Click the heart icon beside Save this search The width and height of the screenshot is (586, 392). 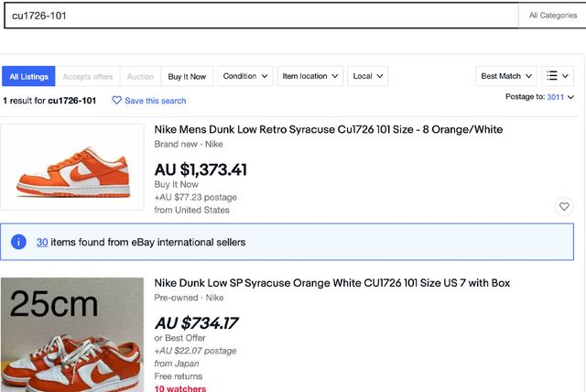tap(116, 100)
